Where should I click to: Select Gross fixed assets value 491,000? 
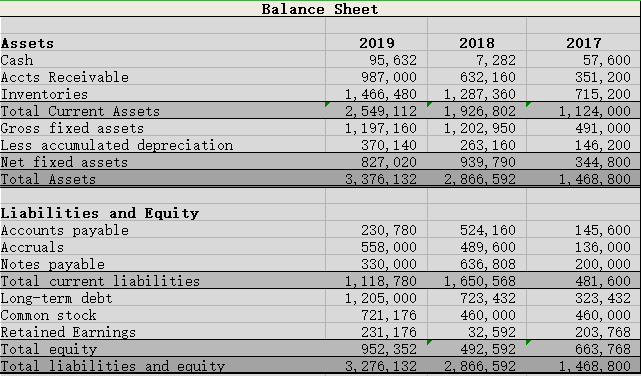click(x=603, y=128)
